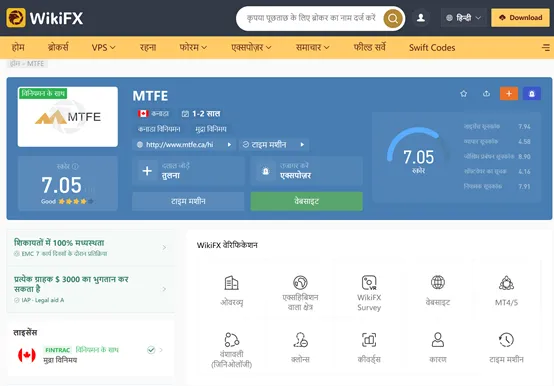
Task: Click the blue exposure alarm icon
Action: (532, 94)
